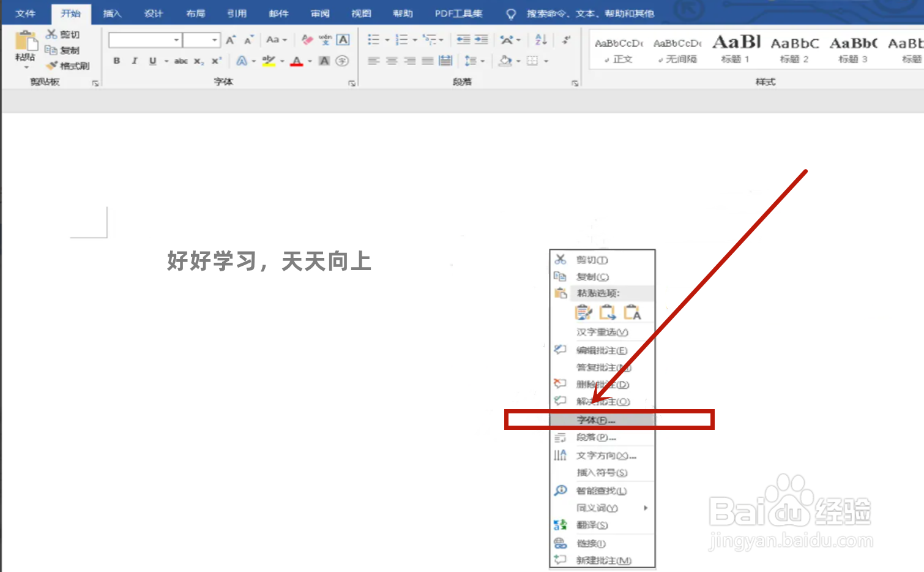Apply the 无间隔 style
The height and width of the screenshot is (572, 924).
[677, 49]
